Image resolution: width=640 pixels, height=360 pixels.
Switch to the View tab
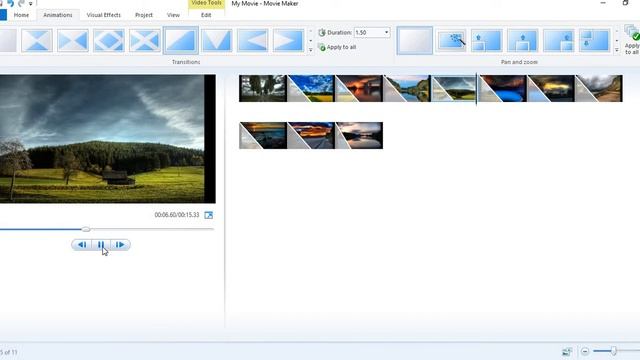(x=173, y=15)
